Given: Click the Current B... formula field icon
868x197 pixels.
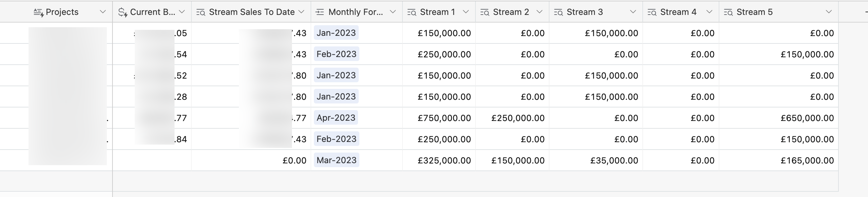Looking at the screenshot, I should click(123, 13).
